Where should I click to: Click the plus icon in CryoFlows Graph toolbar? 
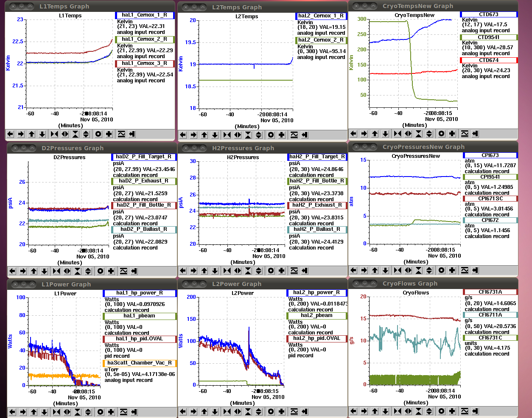[452, 411]
